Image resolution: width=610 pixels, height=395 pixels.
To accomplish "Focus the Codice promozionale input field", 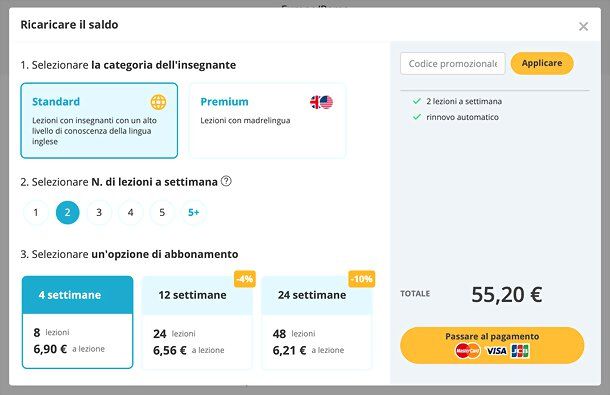I will pyautogui.click(x=452, y=63).
